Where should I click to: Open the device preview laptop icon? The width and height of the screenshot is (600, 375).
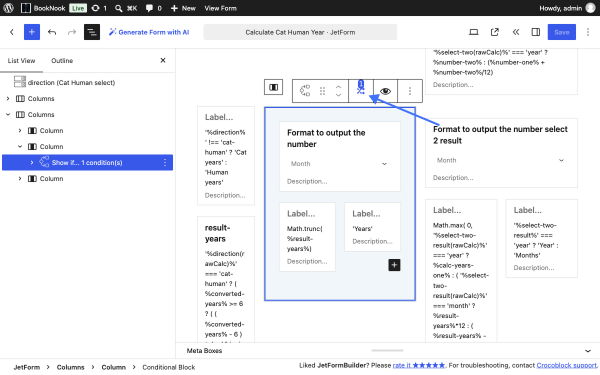point(474,32)
